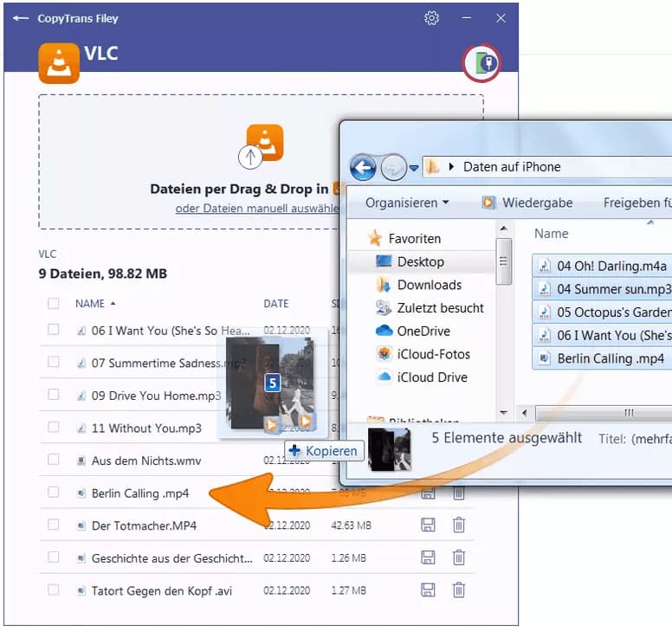Click Der Totmacher.MP4 filename

[x=144, y=525]
